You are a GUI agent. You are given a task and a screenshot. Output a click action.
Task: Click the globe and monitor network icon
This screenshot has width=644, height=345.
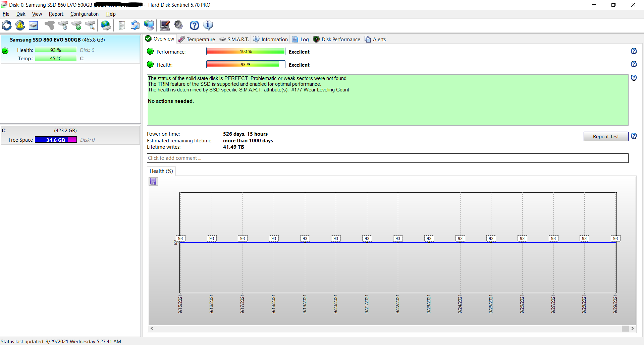point(149,25)
